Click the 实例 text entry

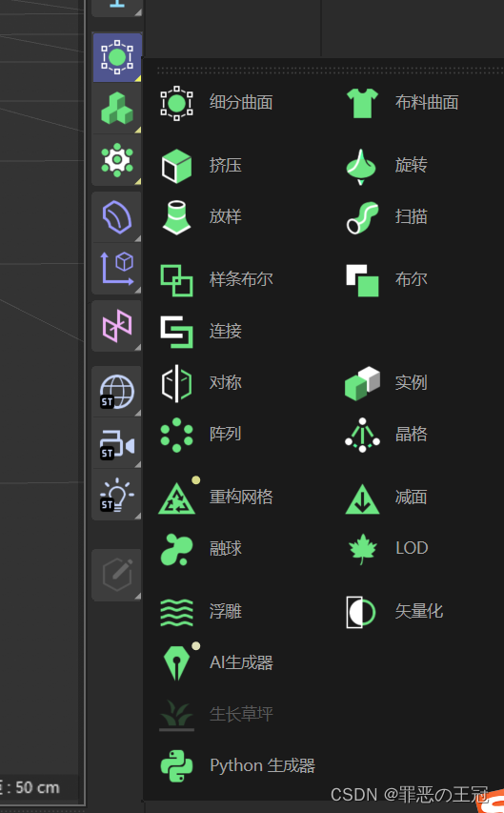pyautogui.click(x=412, y=382)
